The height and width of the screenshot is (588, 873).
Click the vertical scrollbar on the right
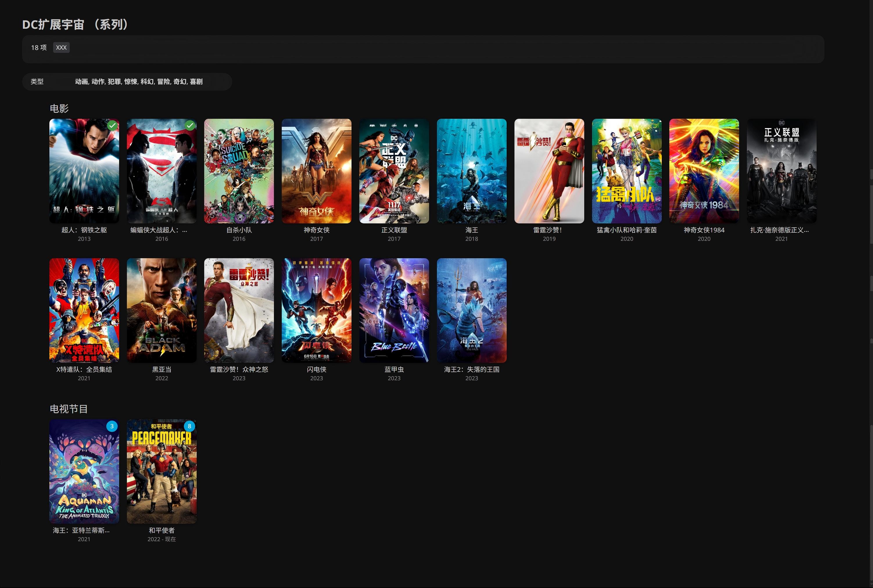(871, 294)
